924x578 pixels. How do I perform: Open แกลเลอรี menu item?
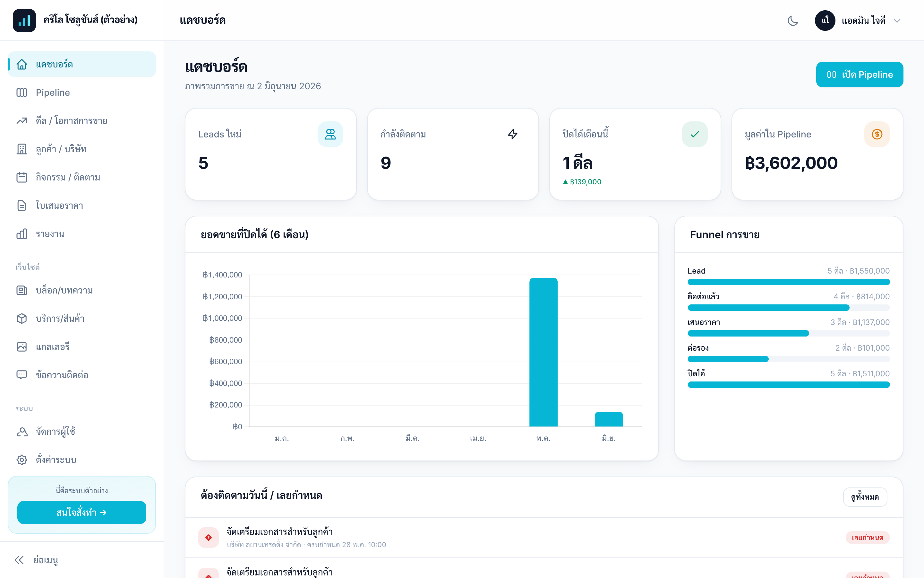tap(82, 347)
